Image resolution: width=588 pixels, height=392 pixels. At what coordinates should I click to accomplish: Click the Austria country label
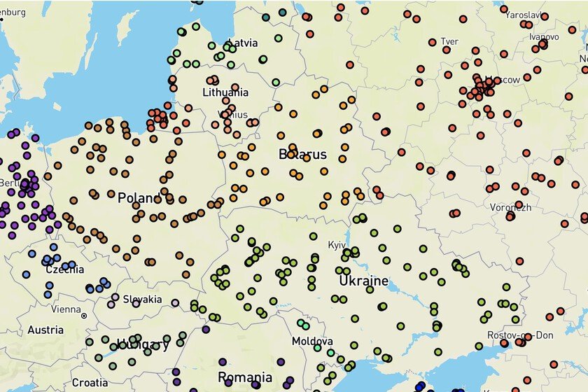45,330
